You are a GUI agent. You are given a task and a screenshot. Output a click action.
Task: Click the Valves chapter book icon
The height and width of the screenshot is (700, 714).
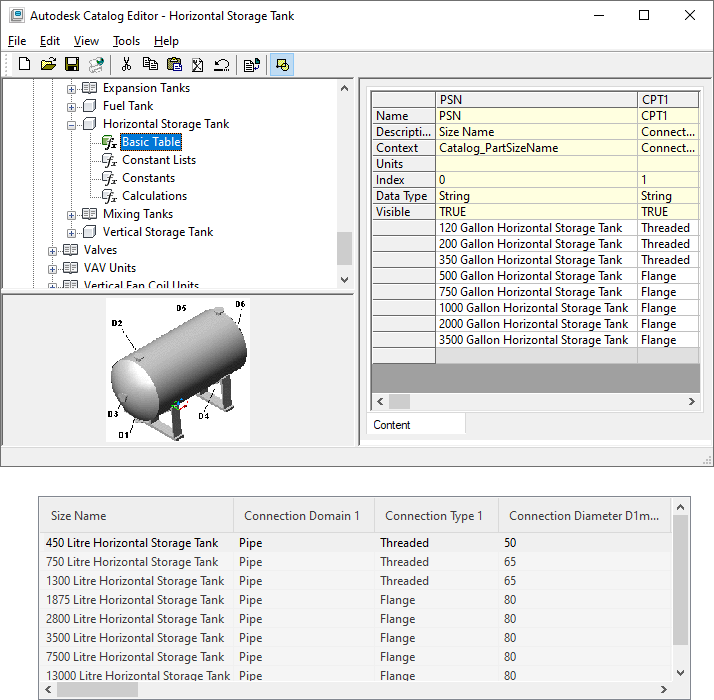[70, 250]
